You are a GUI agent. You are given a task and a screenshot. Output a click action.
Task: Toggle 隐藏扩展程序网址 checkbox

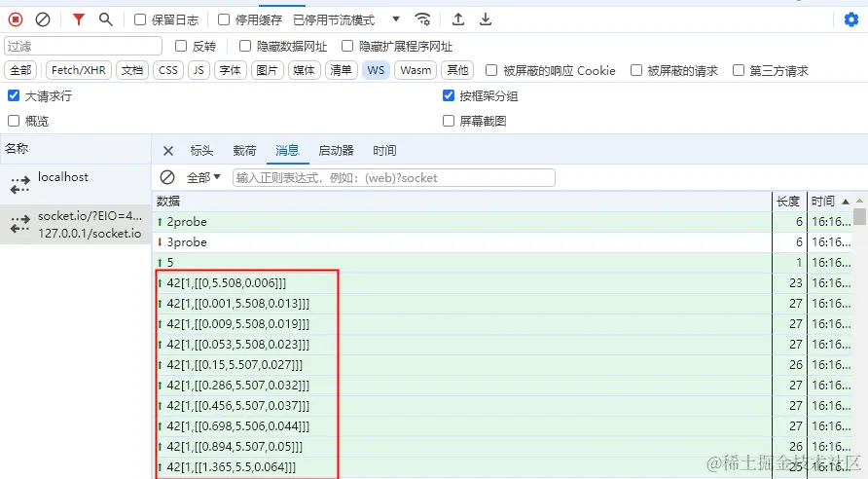coord(347,46)
